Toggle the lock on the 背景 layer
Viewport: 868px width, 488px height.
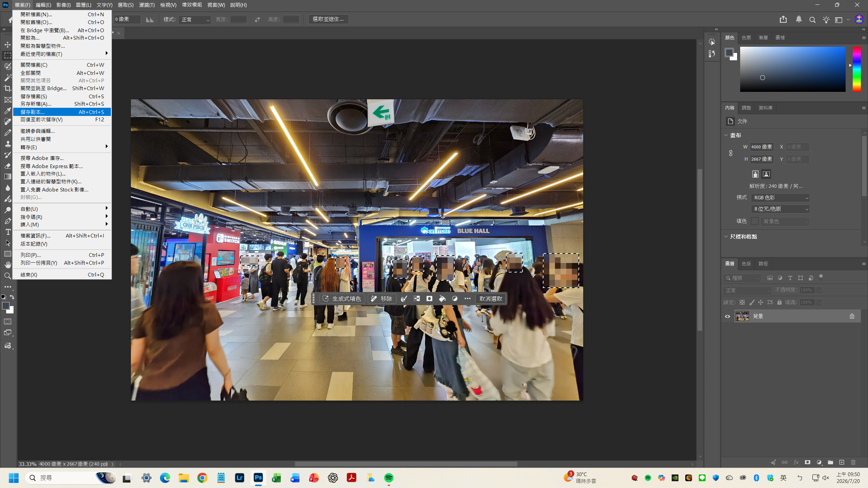pos(852,316)
